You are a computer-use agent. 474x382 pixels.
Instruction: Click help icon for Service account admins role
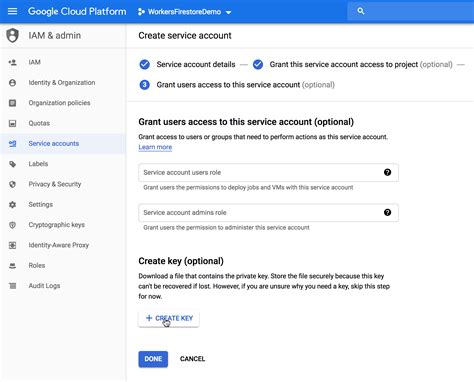[387, 212]
